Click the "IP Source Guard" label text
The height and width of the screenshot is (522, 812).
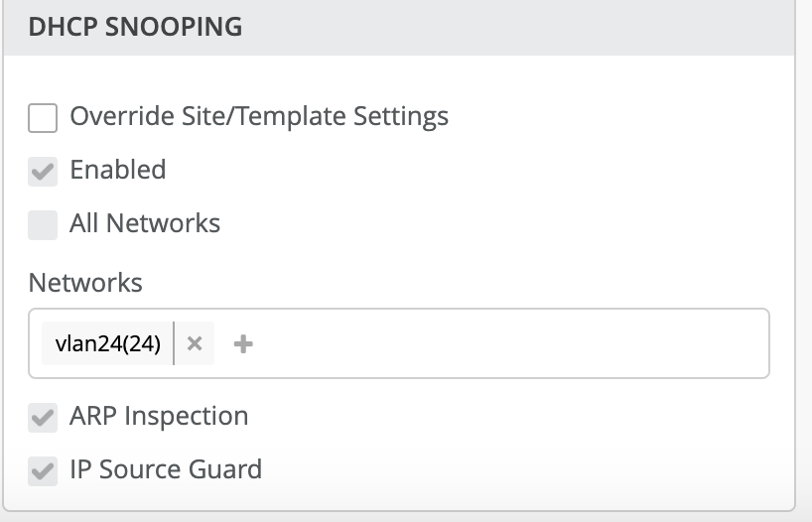click(166, 469)
